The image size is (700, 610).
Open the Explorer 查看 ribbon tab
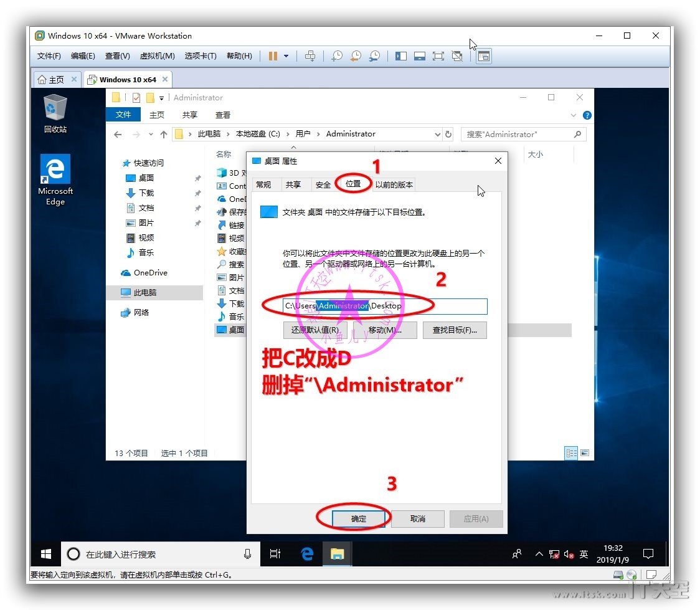tap(223, 115)
